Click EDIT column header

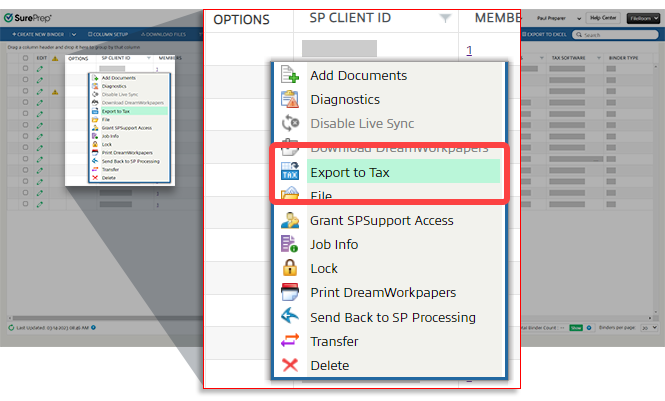pyautogui.click(x=42, y=58)
